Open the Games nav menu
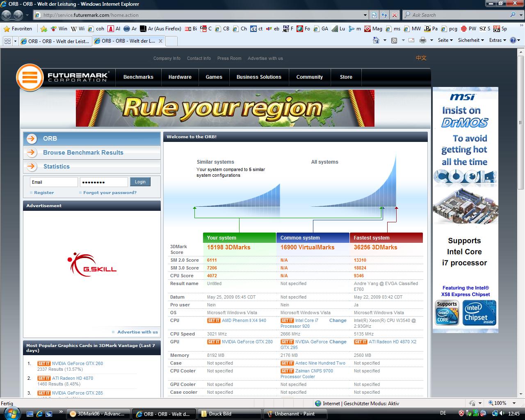The height and width of the screenshot is (420, 525). (x=214, y=77)
